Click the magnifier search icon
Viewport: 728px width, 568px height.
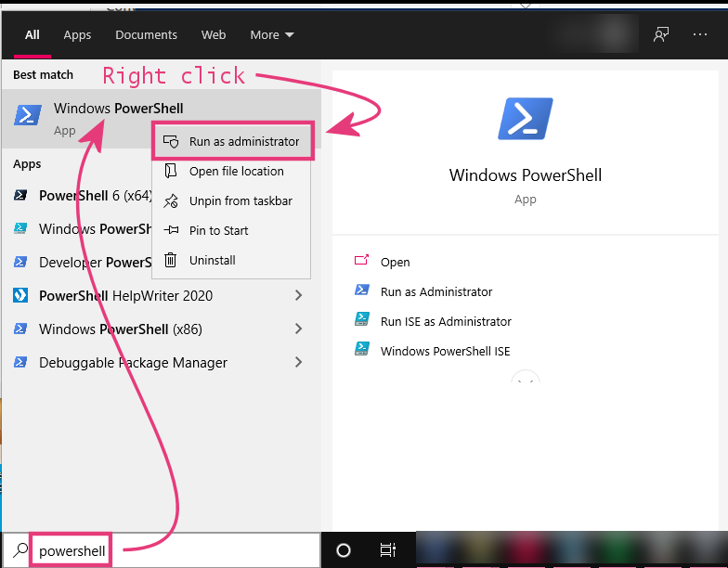click(19, 550)
